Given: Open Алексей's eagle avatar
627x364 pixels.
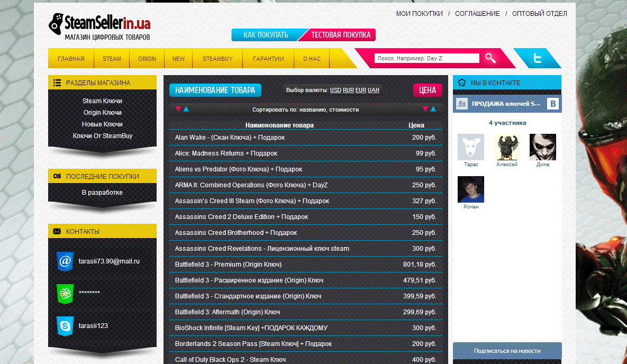Looking at the screenshot, I should (507, 147).
